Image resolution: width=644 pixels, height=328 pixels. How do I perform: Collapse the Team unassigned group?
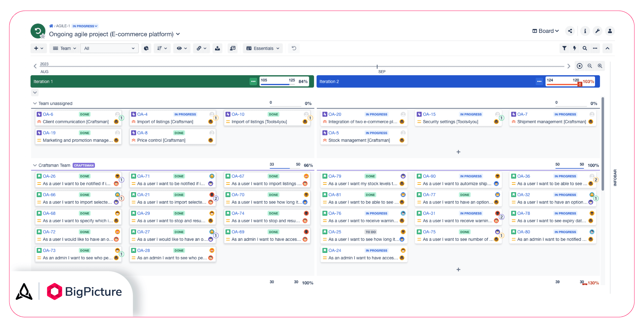point(35,103)
